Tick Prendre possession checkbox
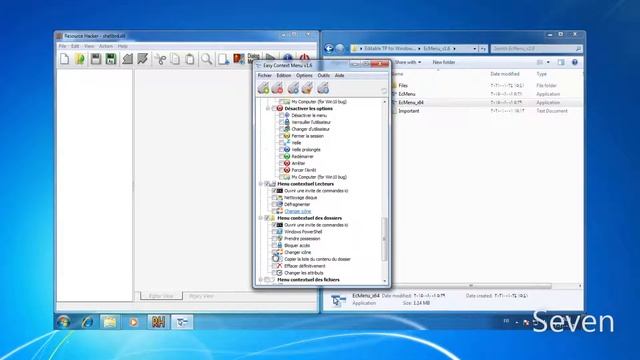This screenshot has width=640, height=360. click(274, 239)
